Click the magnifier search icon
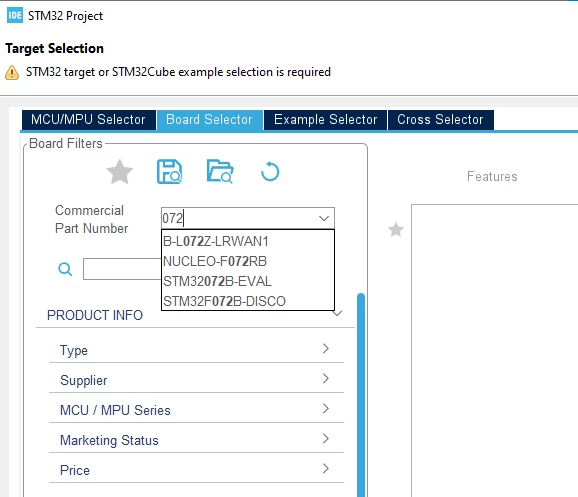578x497 pixels. click(65, 269)
